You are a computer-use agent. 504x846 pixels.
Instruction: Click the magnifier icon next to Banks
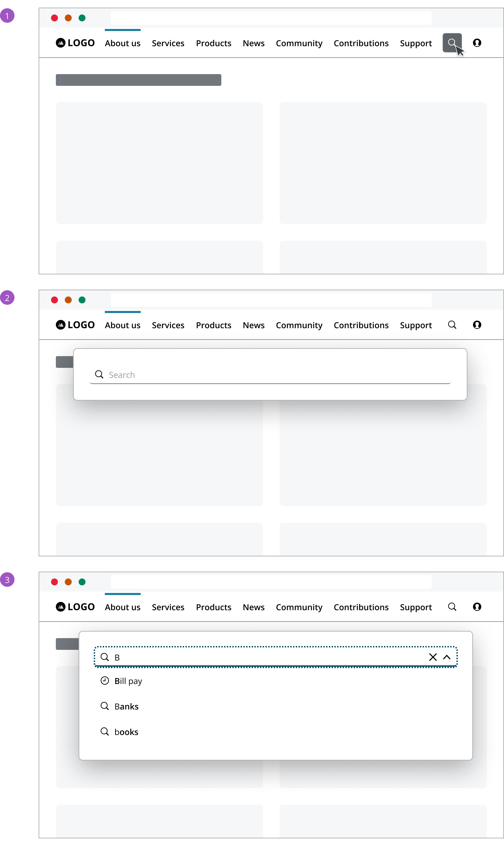tap(105, 706)
